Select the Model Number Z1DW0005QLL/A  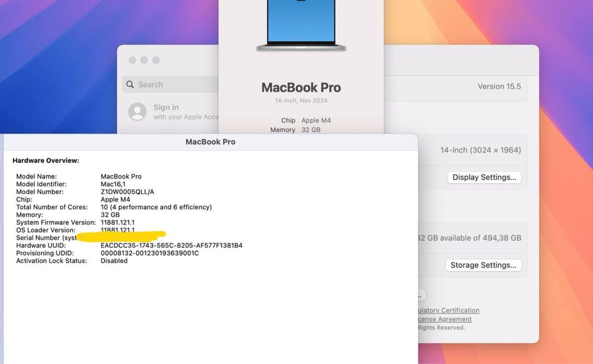click(127, 191)
